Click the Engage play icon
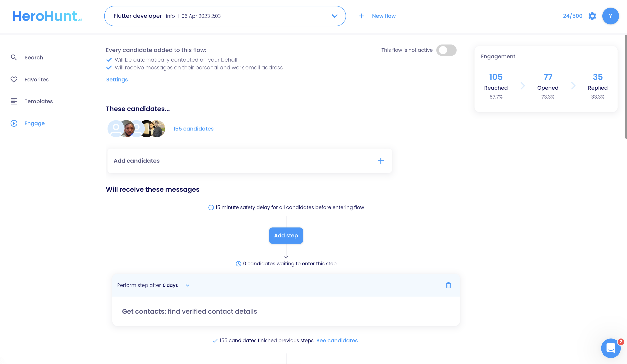 point(14,123)
